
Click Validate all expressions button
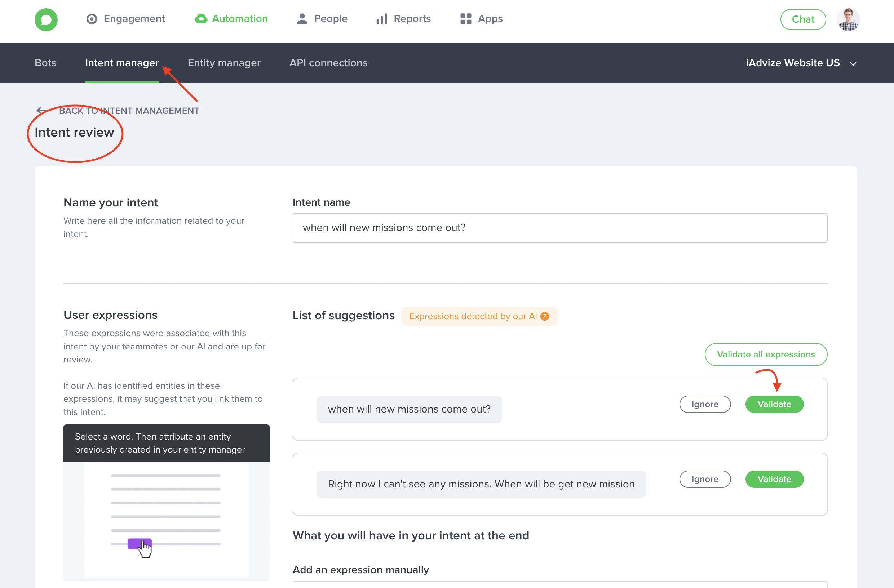pyautogui.click(x=766, y=355)
